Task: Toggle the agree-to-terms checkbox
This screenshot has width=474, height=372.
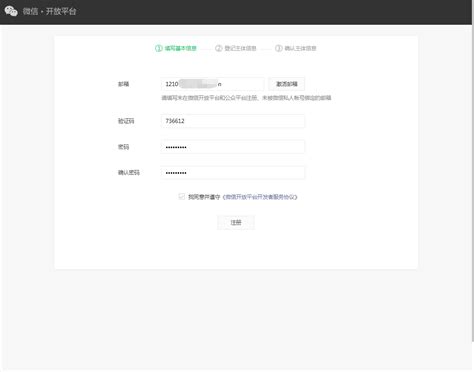Action: point(182,196)
